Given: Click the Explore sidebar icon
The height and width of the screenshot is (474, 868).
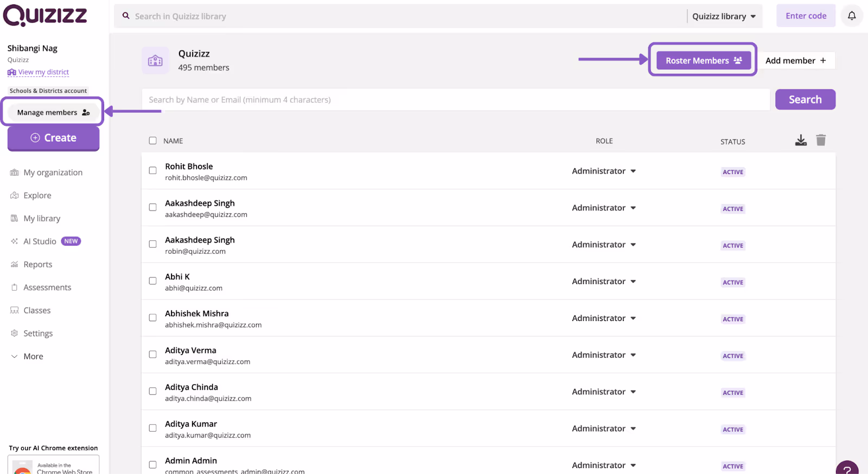Looking at the screenshot, I should (15, 195).
